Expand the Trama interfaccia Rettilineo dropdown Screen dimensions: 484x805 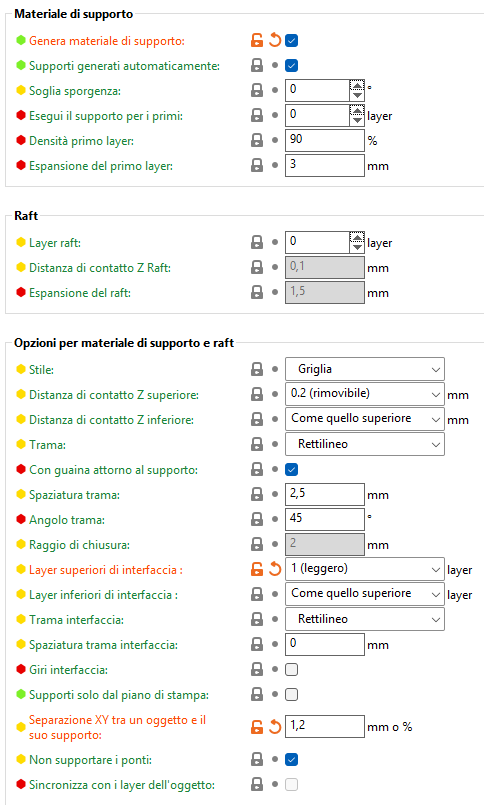click(364, 619)
